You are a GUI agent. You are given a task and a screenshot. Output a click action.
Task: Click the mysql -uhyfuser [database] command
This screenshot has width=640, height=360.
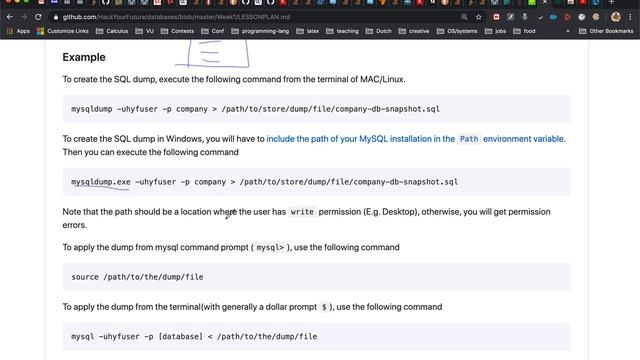[194, 336]
